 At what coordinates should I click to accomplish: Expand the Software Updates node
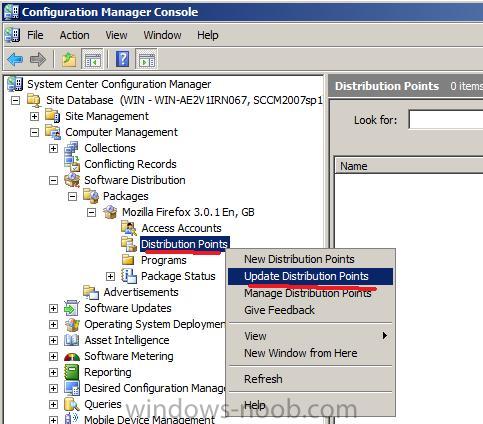(53, 308)
